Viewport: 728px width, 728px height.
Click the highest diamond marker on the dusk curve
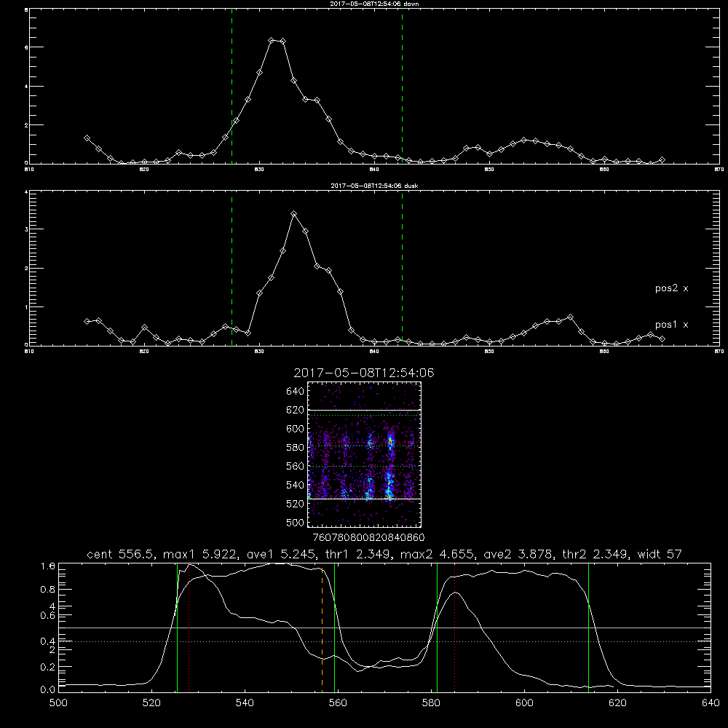tap(293, 213)
